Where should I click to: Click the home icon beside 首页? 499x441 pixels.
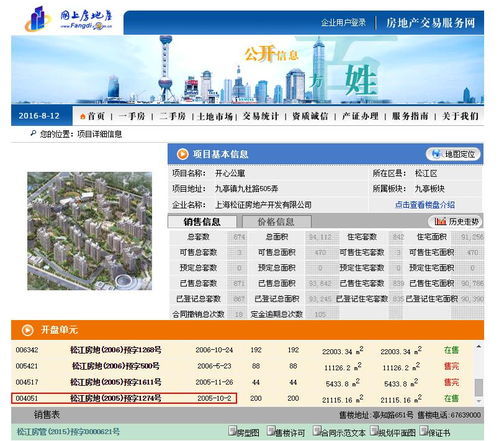(x=83, y=116)
